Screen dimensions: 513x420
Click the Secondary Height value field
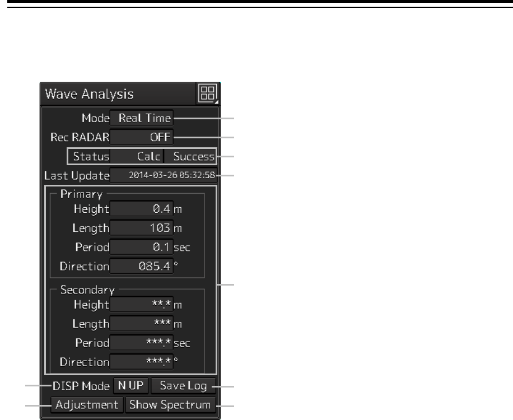click(141, 305)
